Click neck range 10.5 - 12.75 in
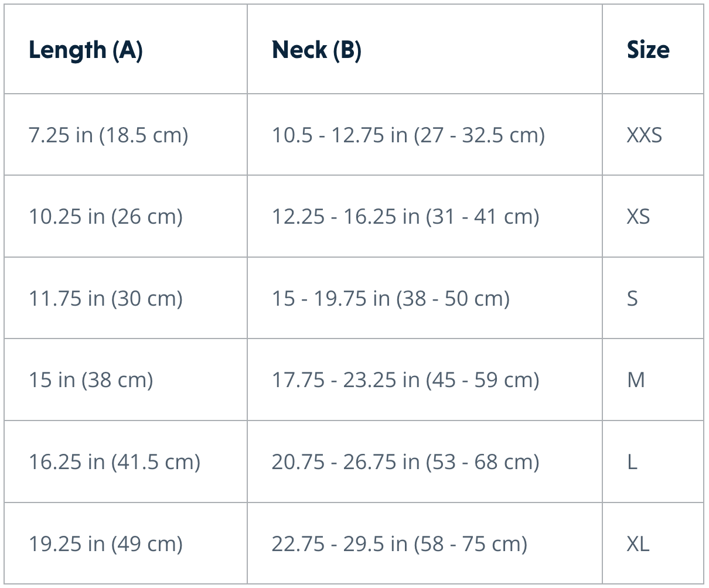This screenshot has width=709, height=588. click(x=408, y=135)
